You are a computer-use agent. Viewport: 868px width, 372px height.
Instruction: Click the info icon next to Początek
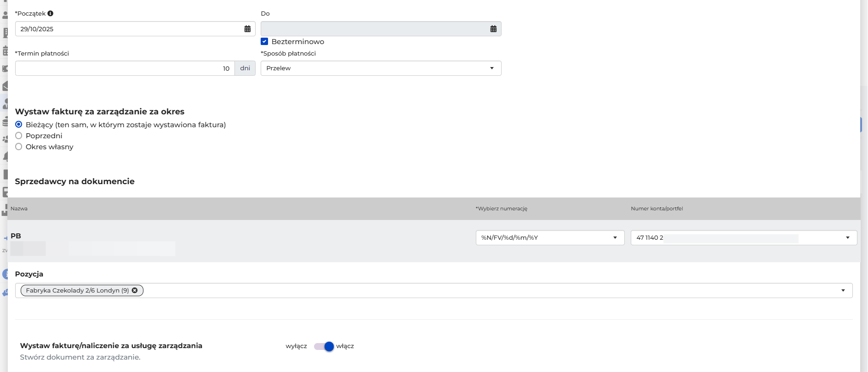click(x=51, y=13)
